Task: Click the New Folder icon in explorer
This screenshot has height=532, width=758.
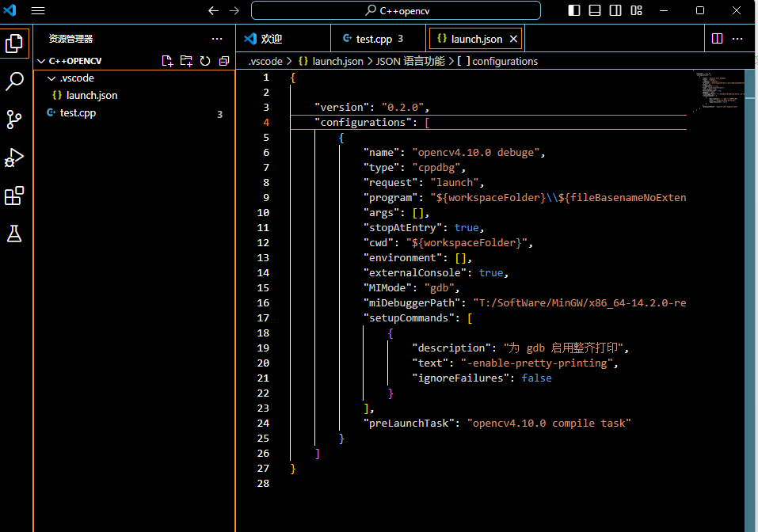Action: pyautogui.click(x=186, y=61)
